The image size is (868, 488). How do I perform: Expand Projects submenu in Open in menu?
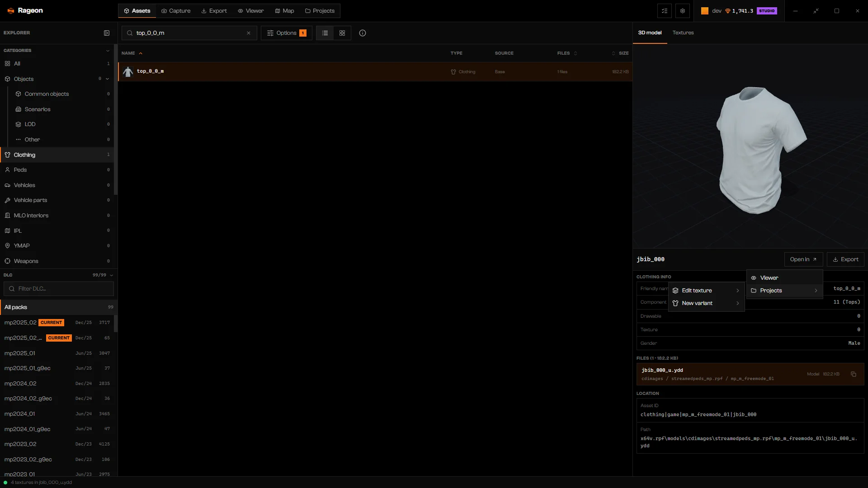point(784,291)
